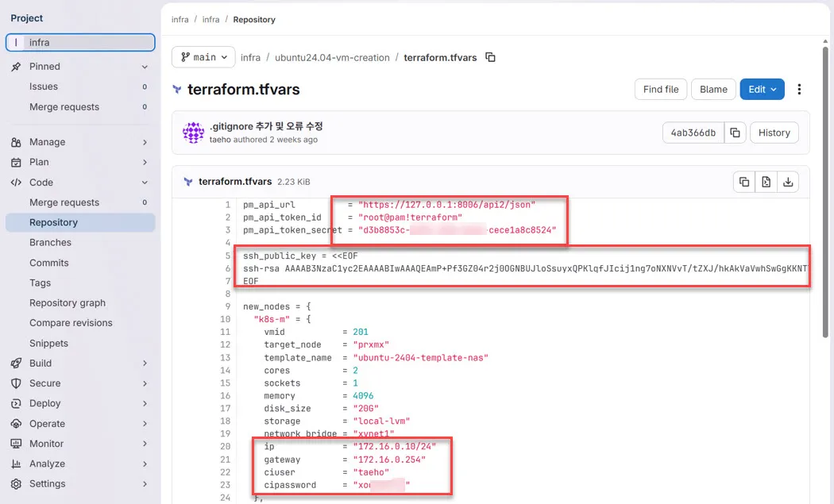Viewport: 834px width, 504px height.
Task: Expand the Monitor section chevron
Action: tap(145, 444)
